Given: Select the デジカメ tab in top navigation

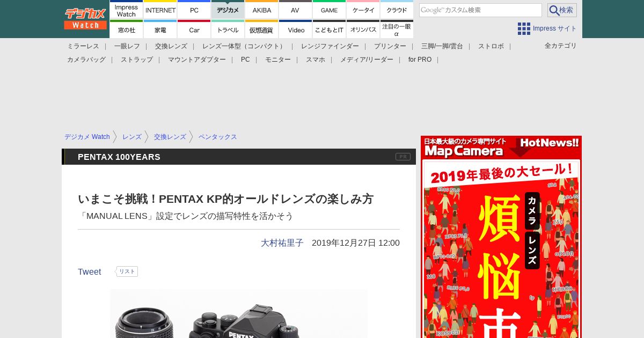Looking at the screenshot, I should (x=228, y=10).
